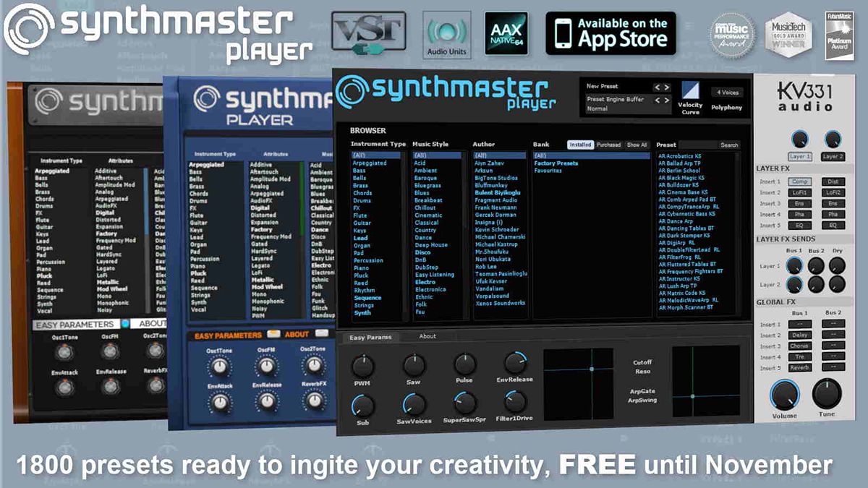868x488 pixels.
Task: Click the Layer 1 Bus 1 send knob
Action: click(x=795, y=265)
